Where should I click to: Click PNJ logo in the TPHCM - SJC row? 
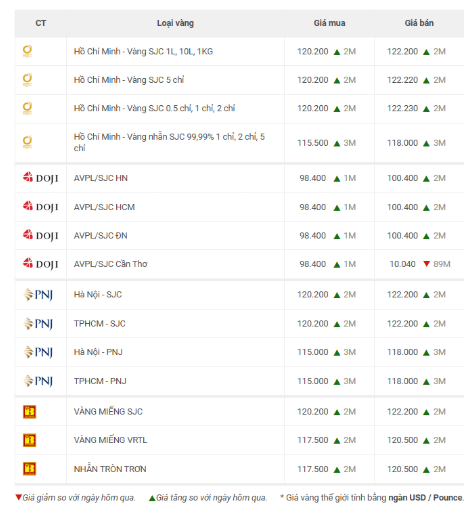point(38,323)
